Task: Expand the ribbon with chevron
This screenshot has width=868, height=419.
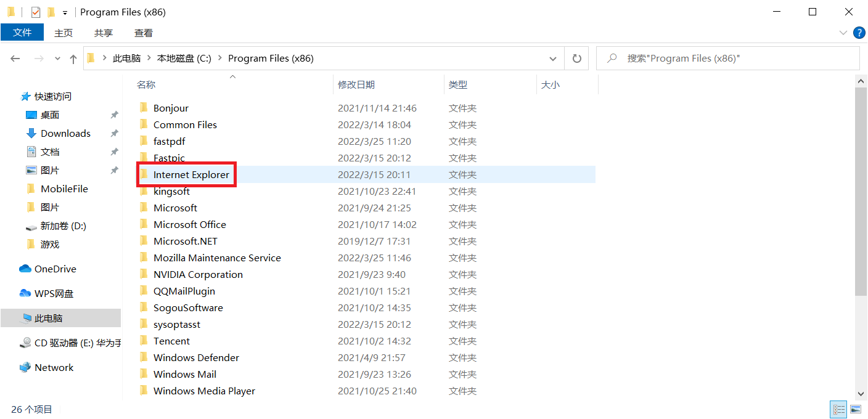Action: click(x=843, y=33)
